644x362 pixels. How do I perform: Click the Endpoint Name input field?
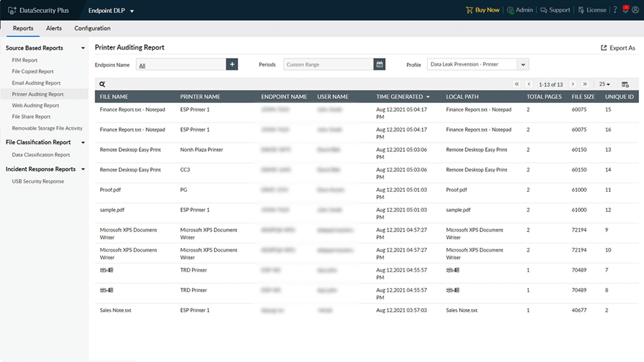[181, 65]
